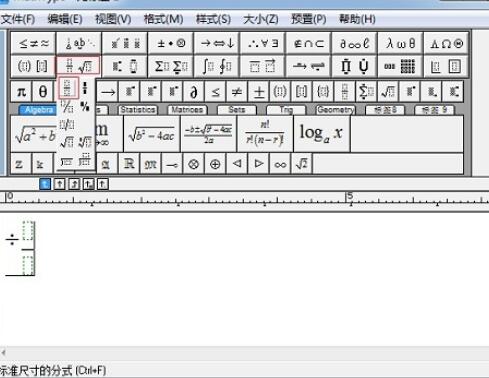Insert the circled plus ⊕ symbol

(x=215, y=164)
